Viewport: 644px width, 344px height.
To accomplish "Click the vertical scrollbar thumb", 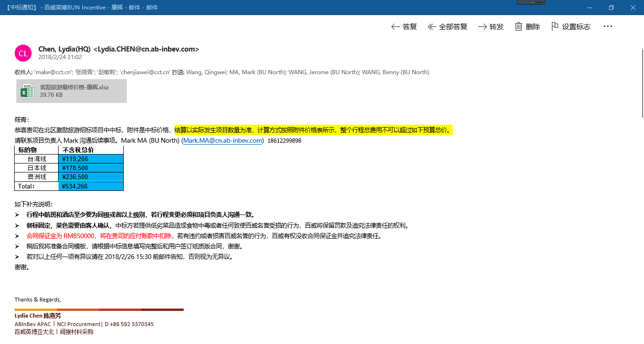I will (642, 83).
